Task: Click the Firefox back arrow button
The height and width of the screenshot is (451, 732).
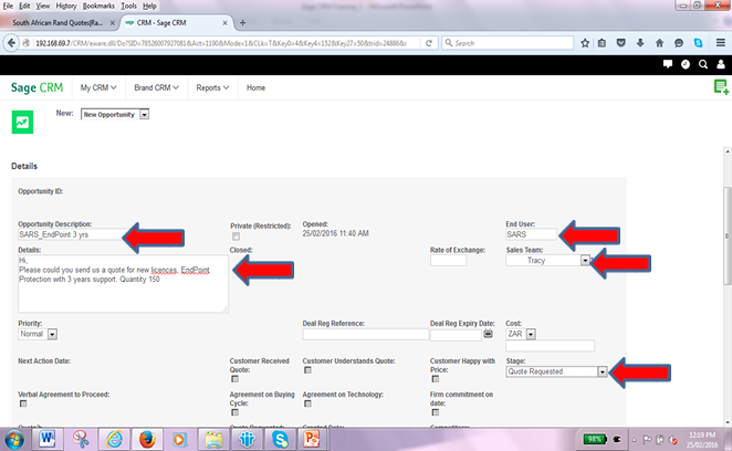Action: point(11,43)
